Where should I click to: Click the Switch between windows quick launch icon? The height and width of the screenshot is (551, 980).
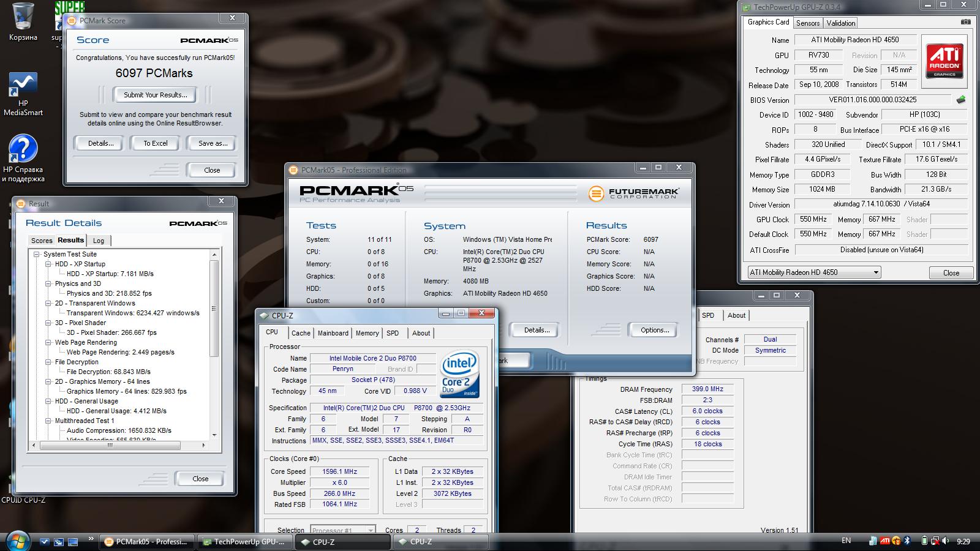(x=59, y=542)
